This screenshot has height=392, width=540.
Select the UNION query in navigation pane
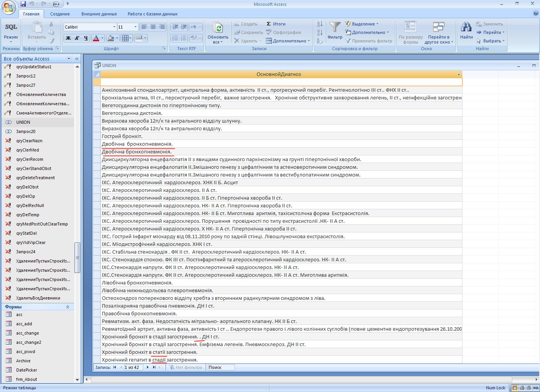pyautogui.click(x=38, y=122)
